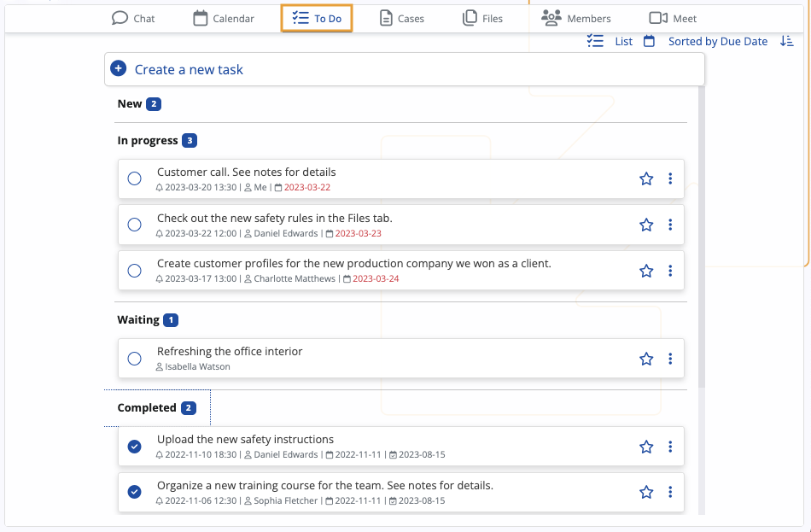Collapse the Waiting group

pyautogui.click(x=138, y=320)
